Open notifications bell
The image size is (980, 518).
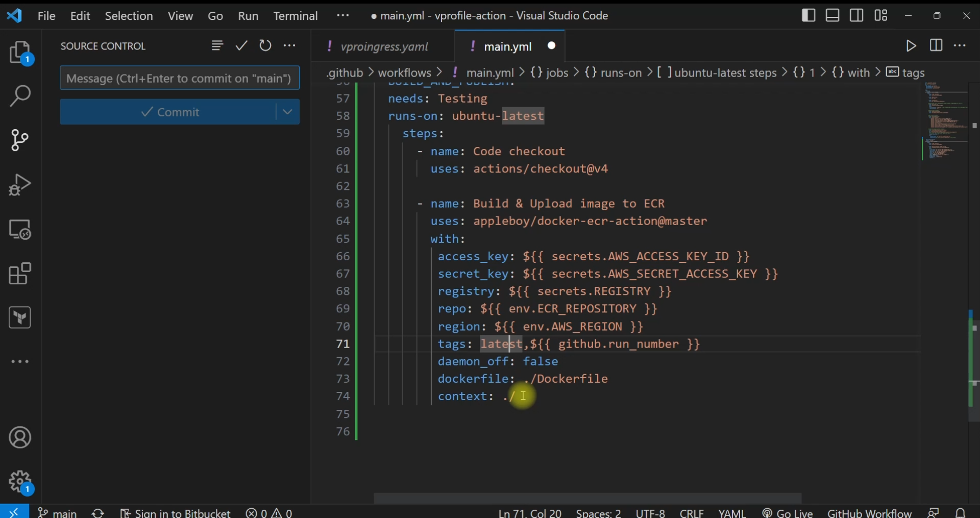(x=961, y=512)
